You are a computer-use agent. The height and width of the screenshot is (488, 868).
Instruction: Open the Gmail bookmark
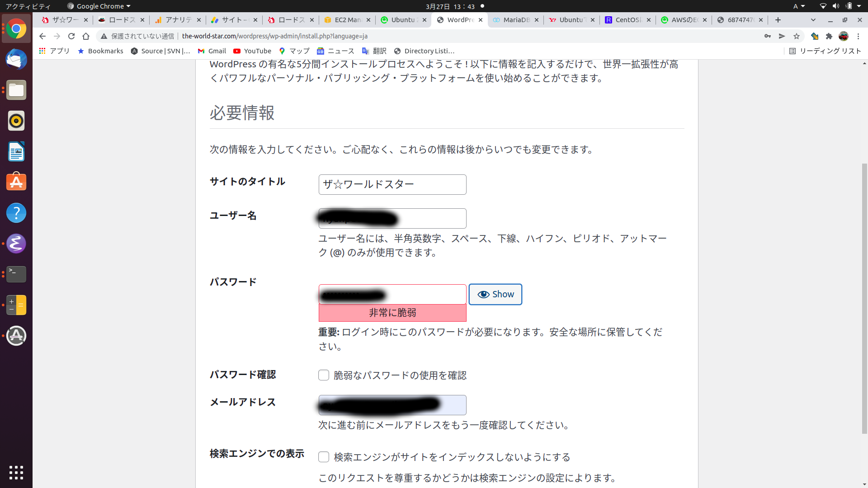[212, 51]
